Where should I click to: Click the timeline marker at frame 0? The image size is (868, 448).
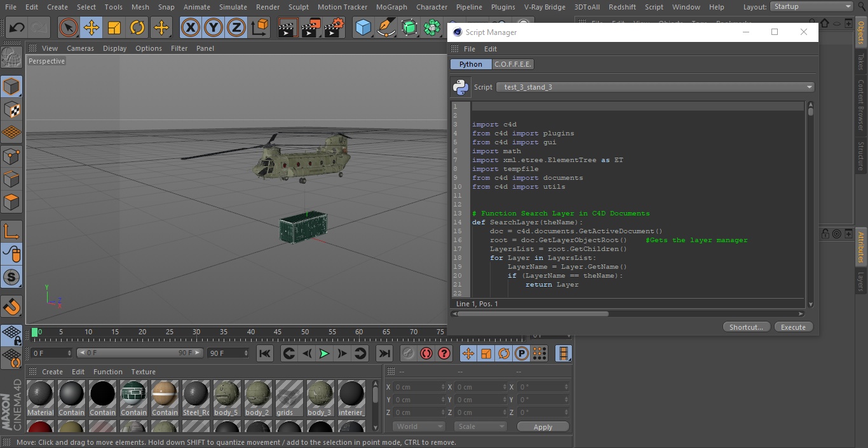tap(35, 332)
